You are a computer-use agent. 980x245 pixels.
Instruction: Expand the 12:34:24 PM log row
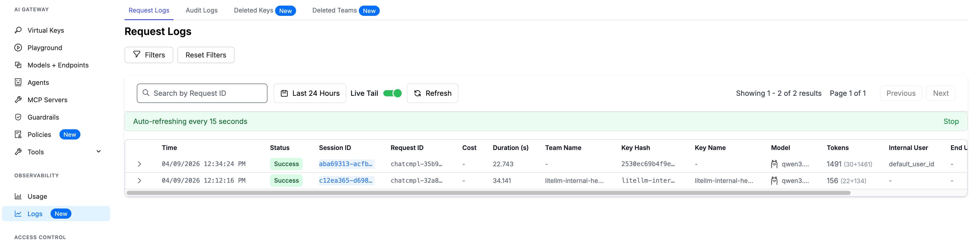point(139,164)
